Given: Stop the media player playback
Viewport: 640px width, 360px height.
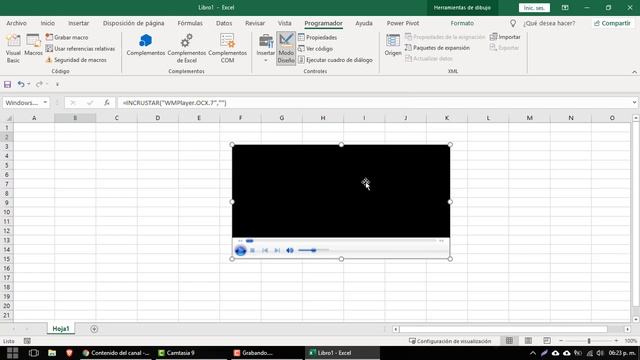Looking at the screenshot, I should (x=253, y=250).
